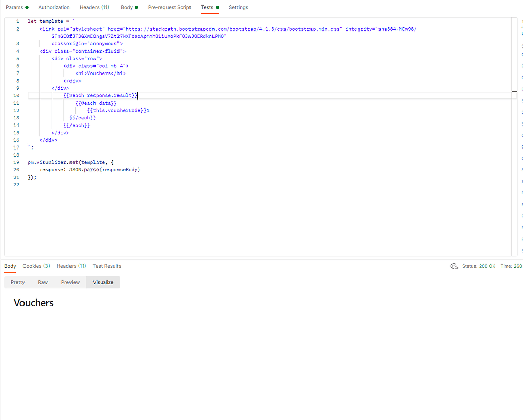Open the request Headers (11) tab
Image resolution: width=523 pixels, height=420 pixels.
point(94,7)
